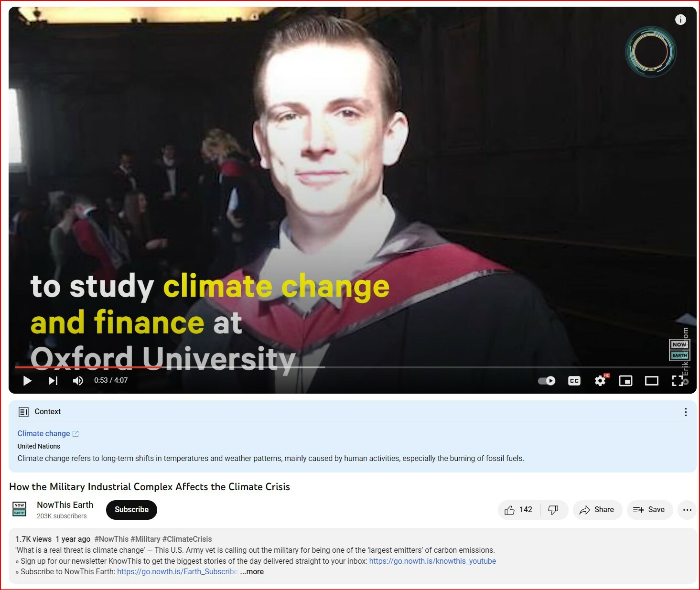Enter full screen mode

[x=677, y=381]
